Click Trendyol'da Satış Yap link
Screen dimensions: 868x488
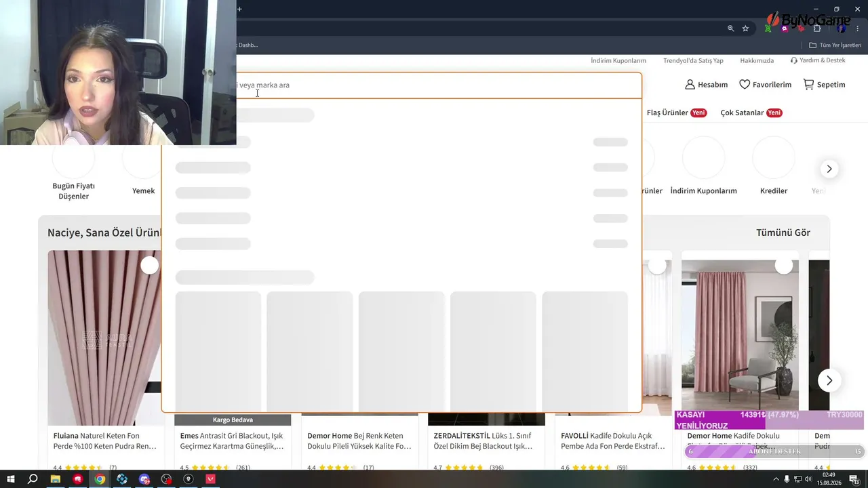[x=693, y=60]
